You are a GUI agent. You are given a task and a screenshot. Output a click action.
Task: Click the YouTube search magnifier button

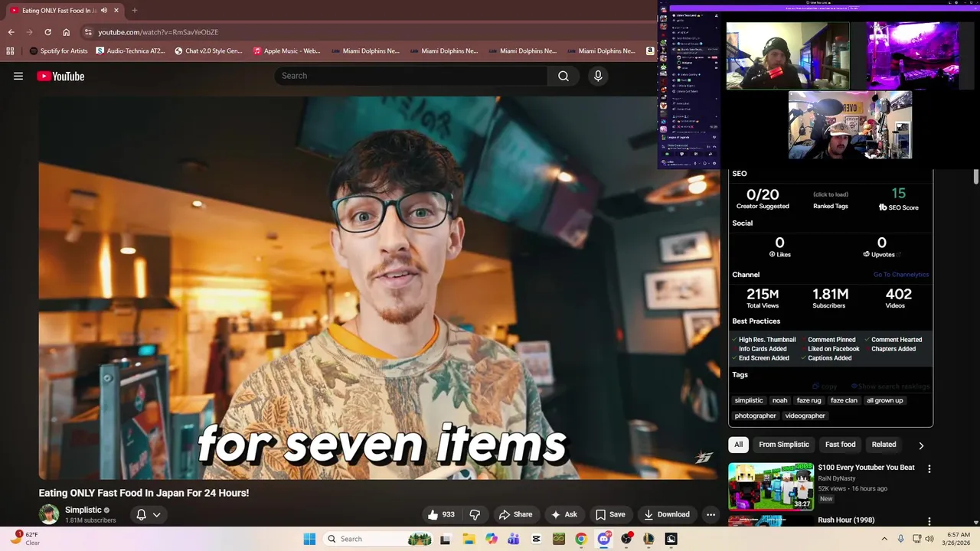click(x=563, y=76)
